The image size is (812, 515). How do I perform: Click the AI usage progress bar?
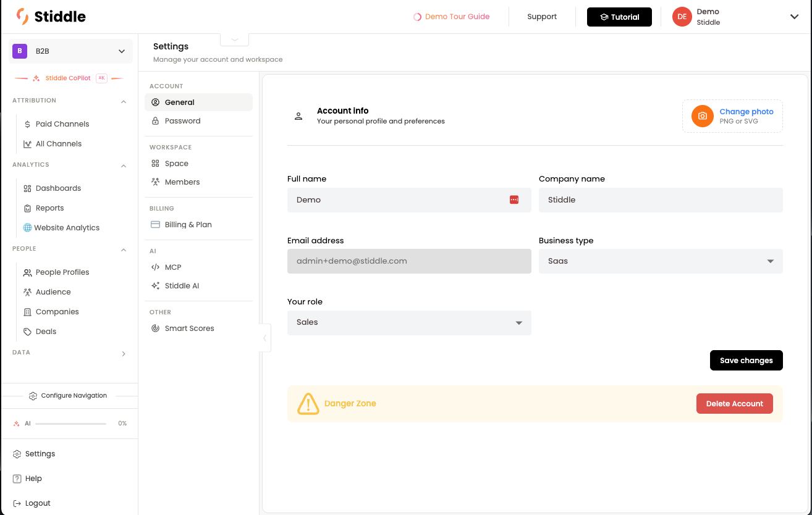coord(70,424)
